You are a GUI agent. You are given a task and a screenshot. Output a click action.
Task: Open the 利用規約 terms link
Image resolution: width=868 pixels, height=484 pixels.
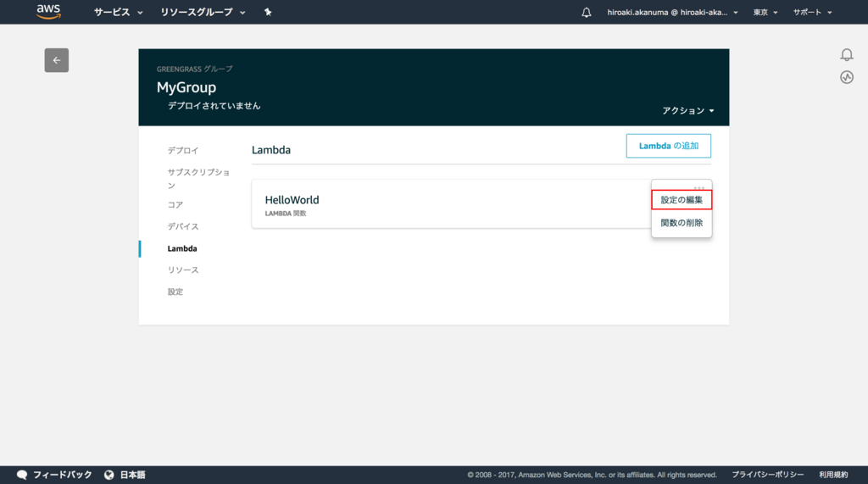pyautogui.click(x=833, y=475)
